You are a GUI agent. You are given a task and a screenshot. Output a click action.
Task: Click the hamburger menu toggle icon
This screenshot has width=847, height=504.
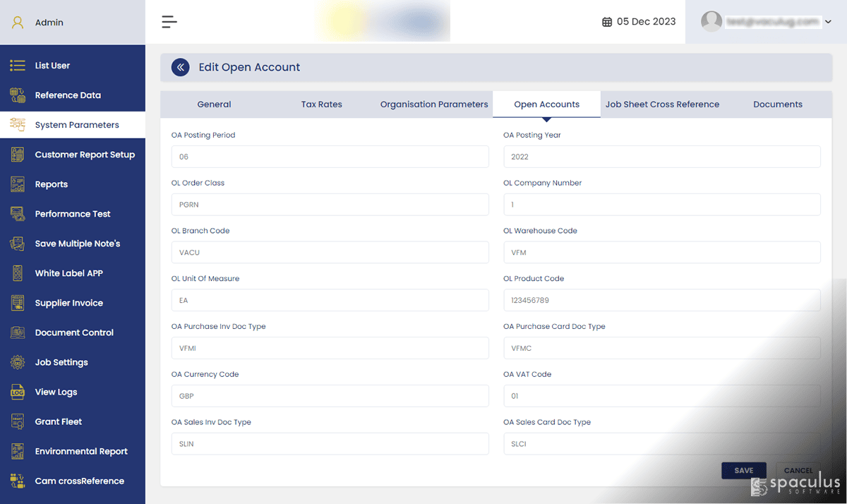tap(169, 22)
